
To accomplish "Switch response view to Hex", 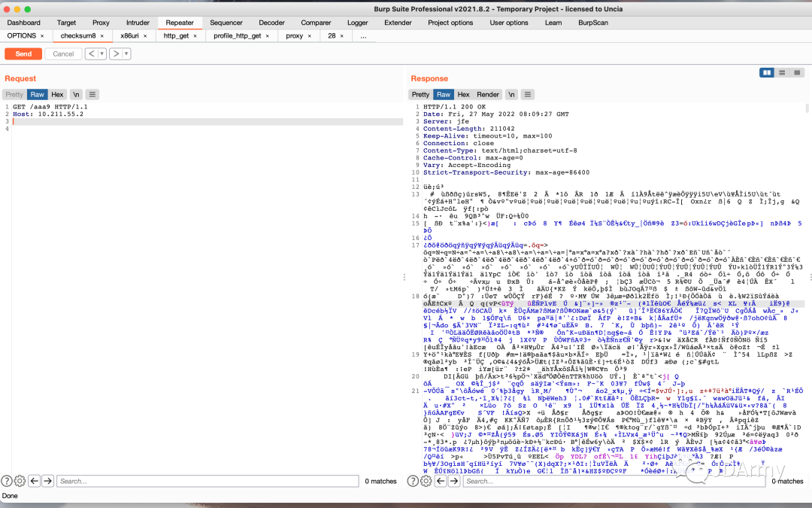I will pyautogui.click(x=463, y=94).
